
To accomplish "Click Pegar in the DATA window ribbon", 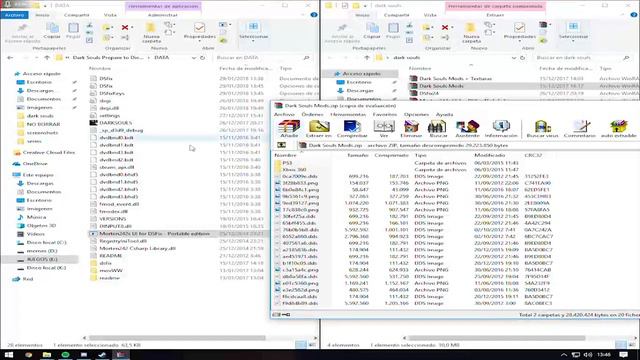I will pyautogui.click(x=73, y=31).
